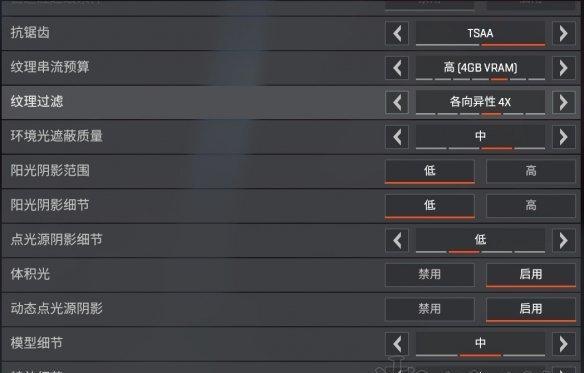Increase 模型细节 with right arrow
The height and width of the screenshot is (373, 584).
click(x=564, y=344)
